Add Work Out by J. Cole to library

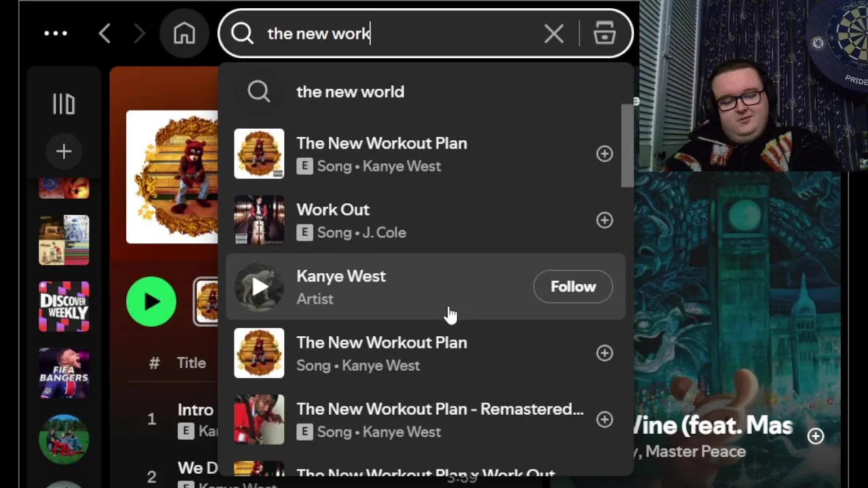pos(604,220)
